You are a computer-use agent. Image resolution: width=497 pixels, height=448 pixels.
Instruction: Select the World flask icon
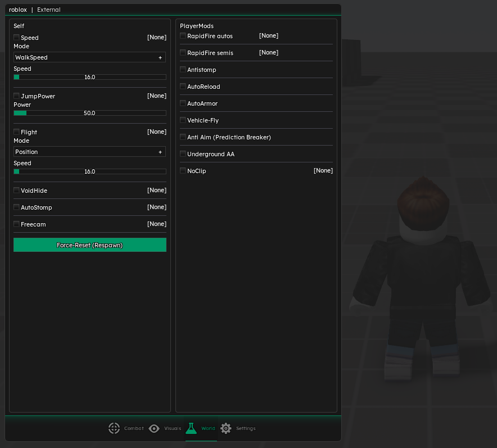click(191, 428)
